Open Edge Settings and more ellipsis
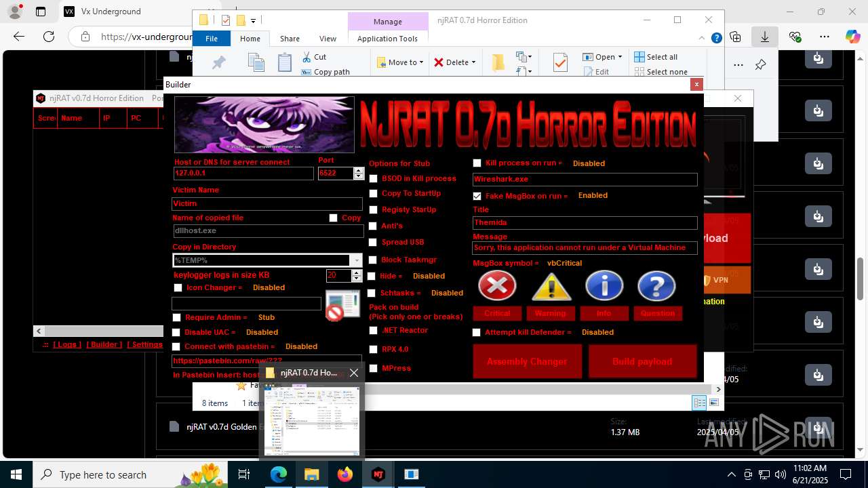 pos(825,37)
